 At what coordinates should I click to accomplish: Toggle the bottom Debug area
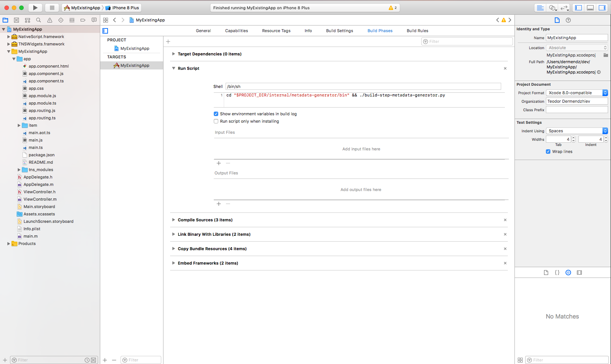(590, 8)
